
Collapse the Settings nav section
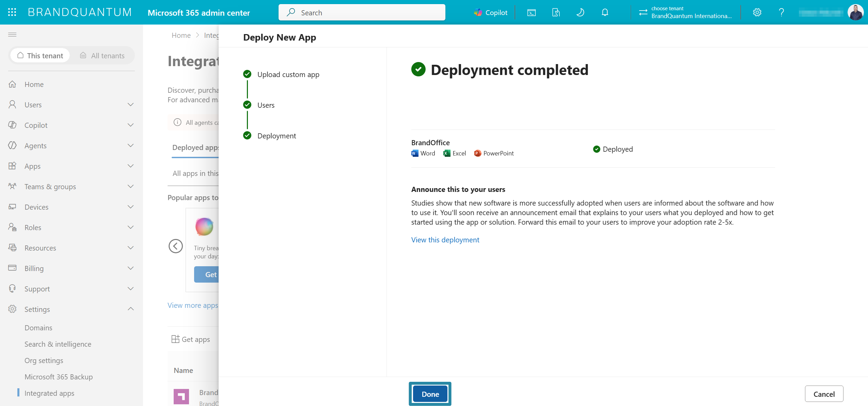(x=130, y=309)
